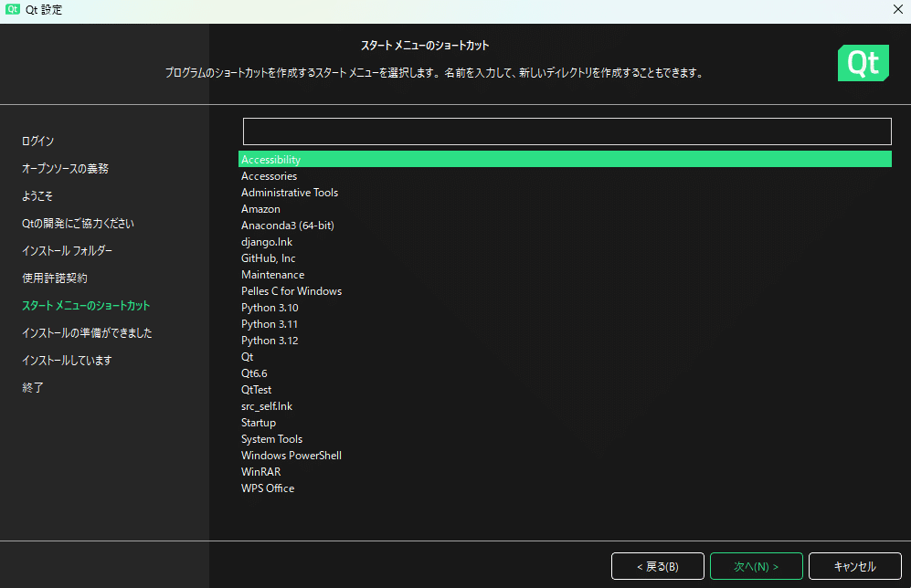Choose the Qt folder entry
911x588 pixels.
point(565,356)
